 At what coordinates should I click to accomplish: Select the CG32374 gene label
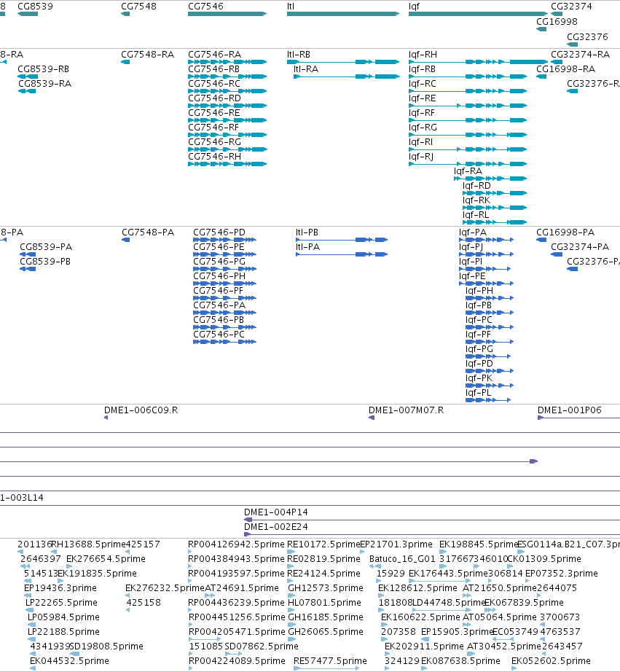click(571, 7)
